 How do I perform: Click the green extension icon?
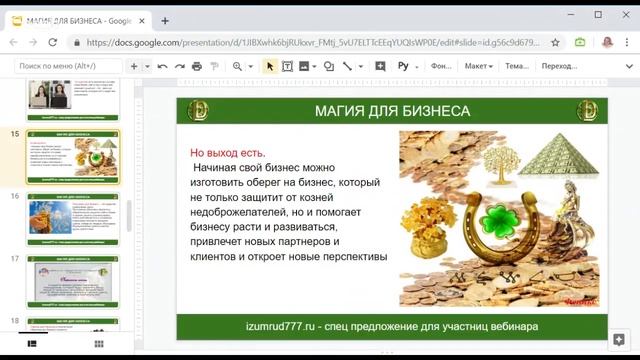click(580, 42)
